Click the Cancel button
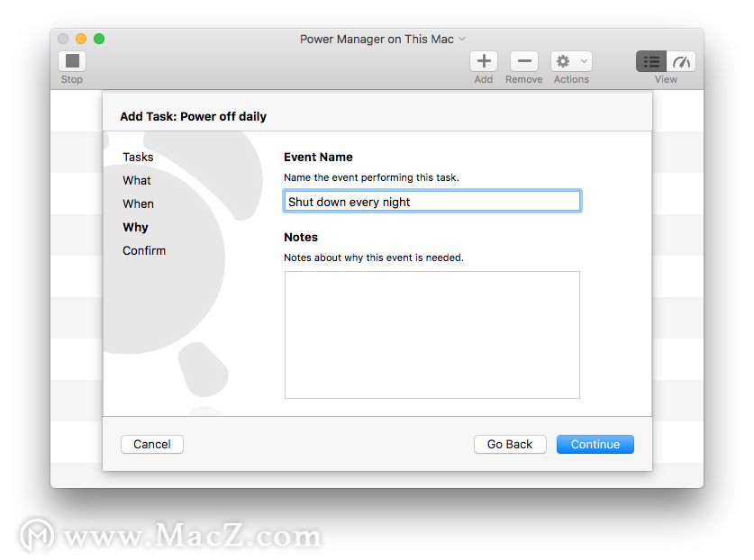 pos(152,444)
